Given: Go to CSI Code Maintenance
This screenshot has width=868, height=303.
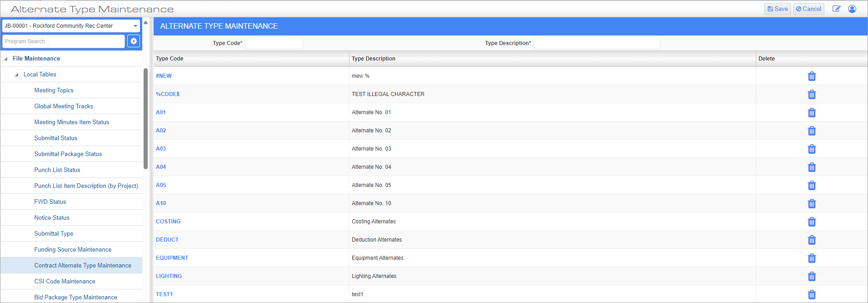Looking at the screenshot, I should [65, 281].
